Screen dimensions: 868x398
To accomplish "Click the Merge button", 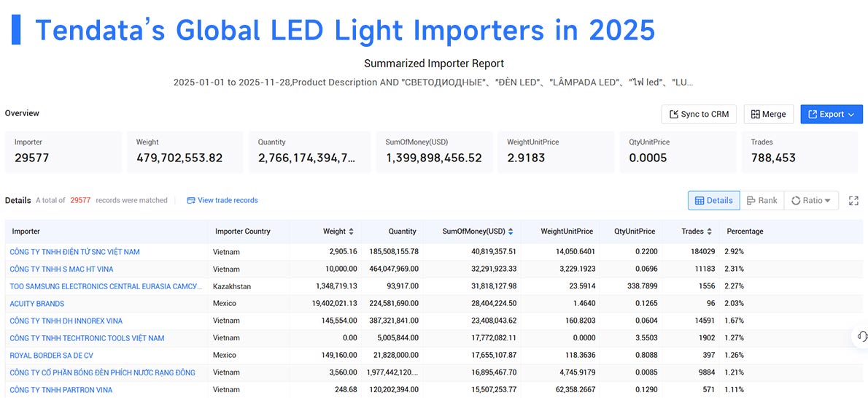I will pyautogui.click(x=768, y=114).
